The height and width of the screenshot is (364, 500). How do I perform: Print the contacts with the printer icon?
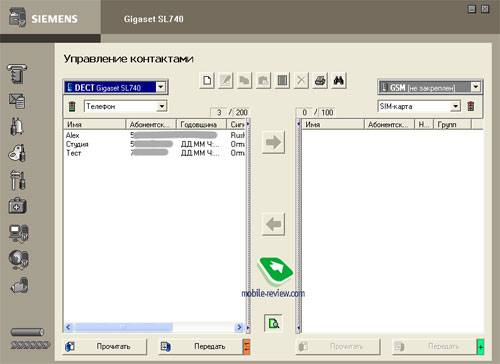click(320, 81)
